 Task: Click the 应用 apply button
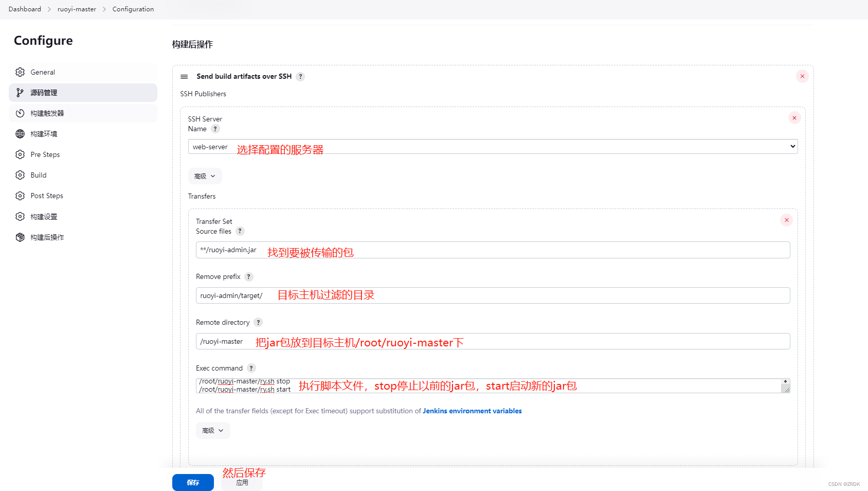[242, 483]
